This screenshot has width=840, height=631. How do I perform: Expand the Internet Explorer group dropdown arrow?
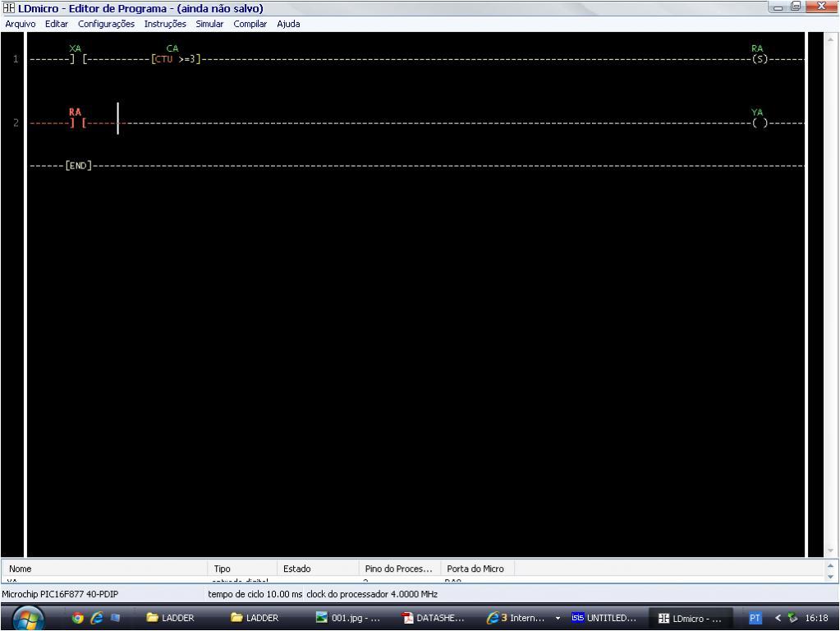(558, 618)
